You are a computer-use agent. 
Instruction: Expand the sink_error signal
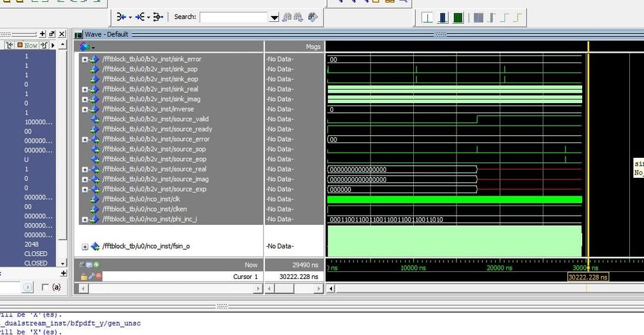85,59
